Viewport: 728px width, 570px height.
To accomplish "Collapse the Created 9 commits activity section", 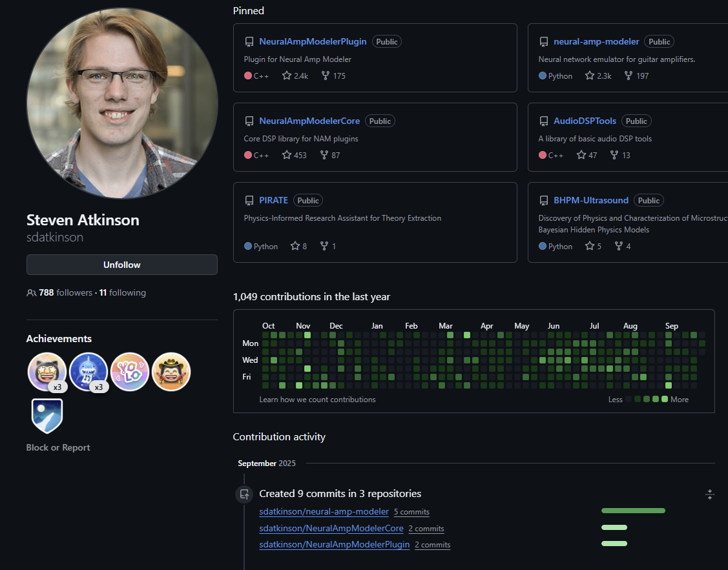I will pyautogui.click(x=709, y=494).
